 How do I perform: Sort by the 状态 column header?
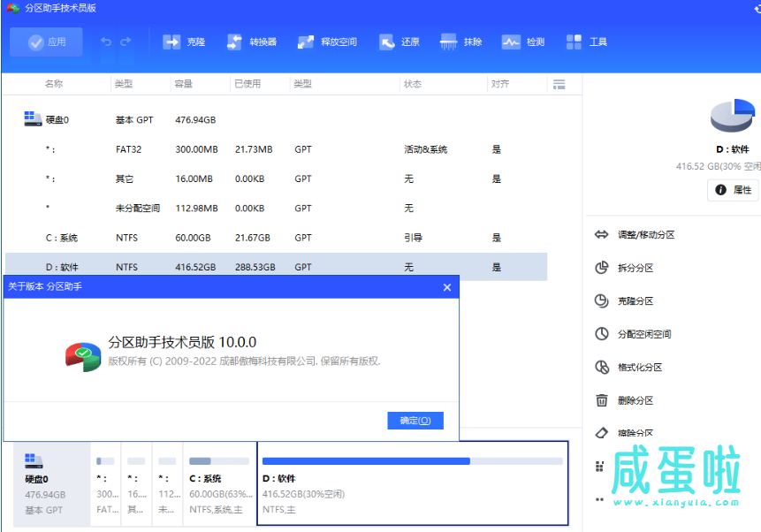point(413,84)
